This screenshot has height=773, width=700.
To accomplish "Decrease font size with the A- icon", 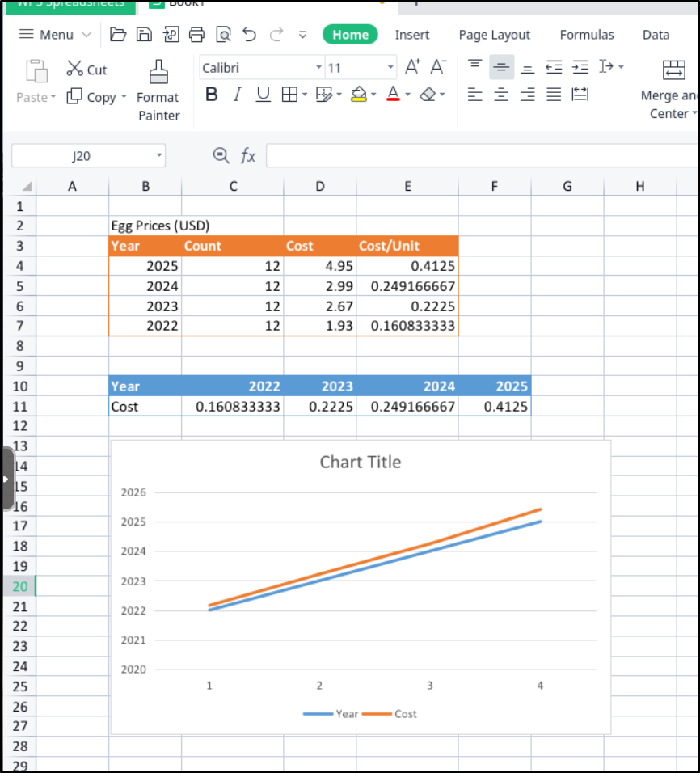I will coord(438,66).
